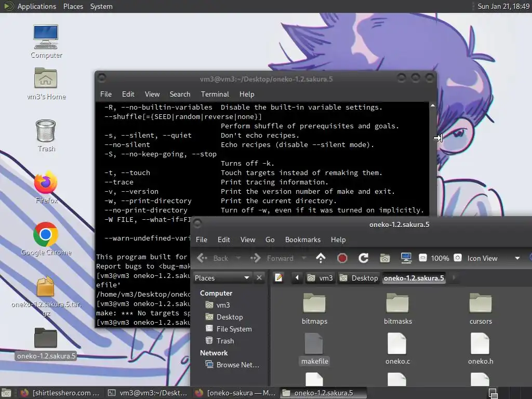Reload the current folder view
Viewport: 532px width, 399px height.
click(363, 258)
